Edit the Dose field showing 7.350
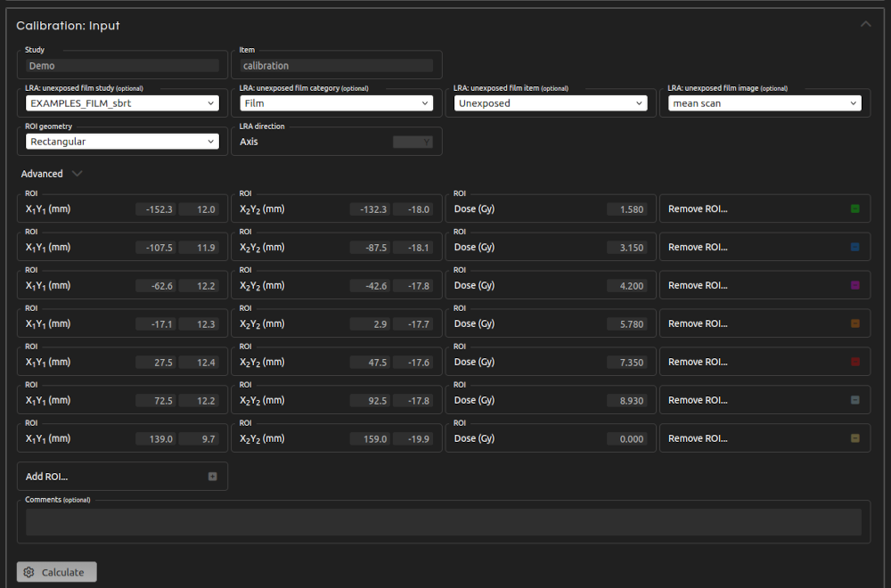This screenshot has height=588, width=891. coord(627,363)
